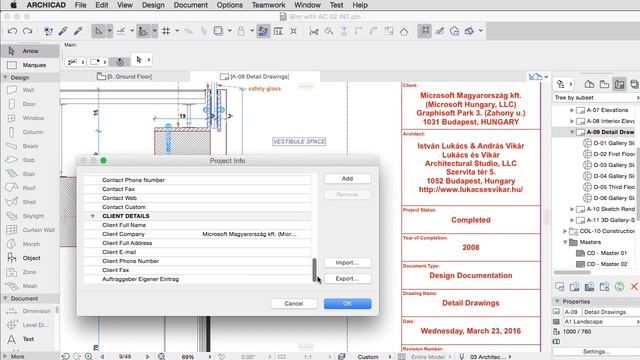The image size is (640, 360).
Task: Activate the Curtain Wall tool
Action: 30,230
